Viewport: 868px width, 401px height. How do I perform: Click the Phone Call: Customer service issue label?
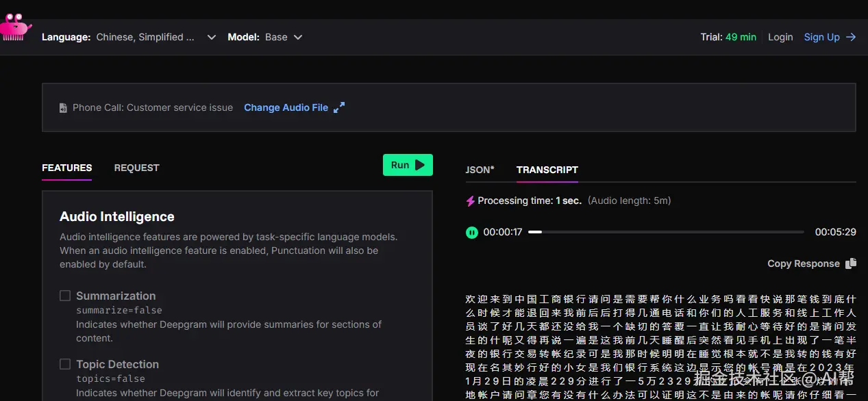click(153, 107)
